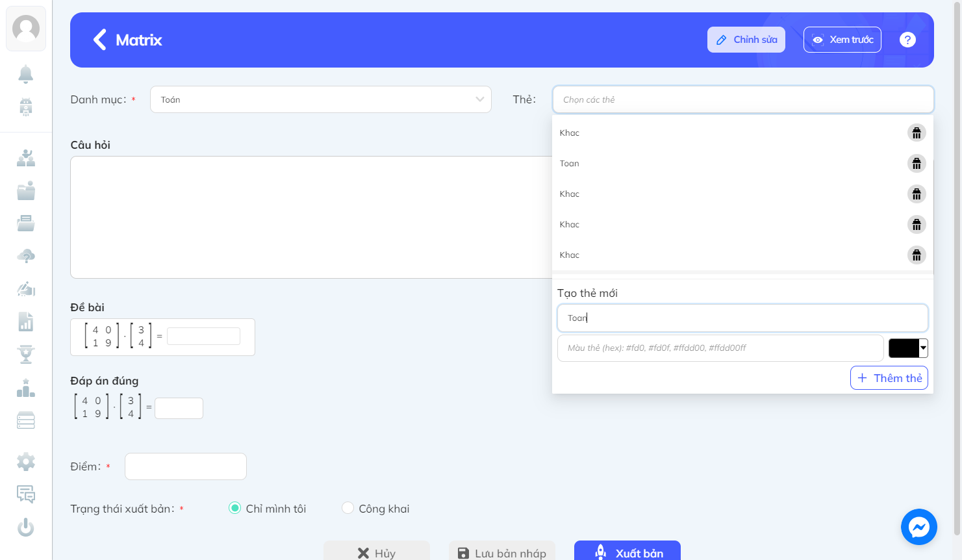962x560 pixels.
Task: Open the black color picker dropdown arrow
Action: tap(923, 348)
